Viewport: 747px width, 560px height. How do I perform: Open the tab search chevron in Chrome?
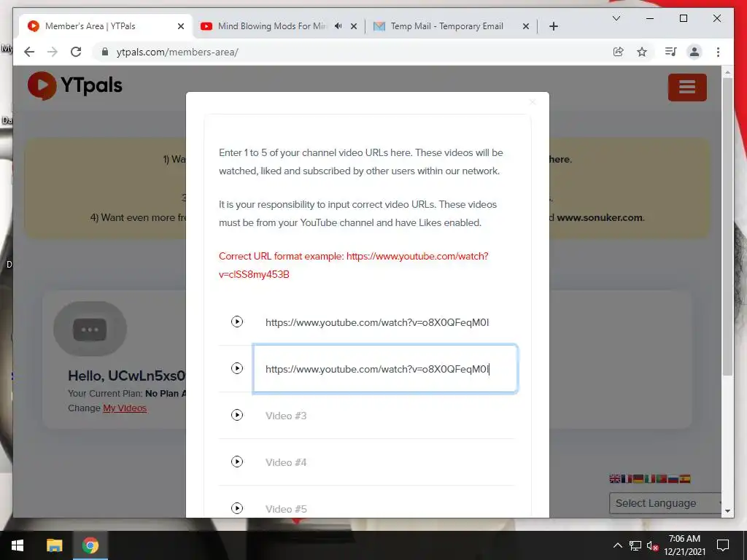pos(616,18)
